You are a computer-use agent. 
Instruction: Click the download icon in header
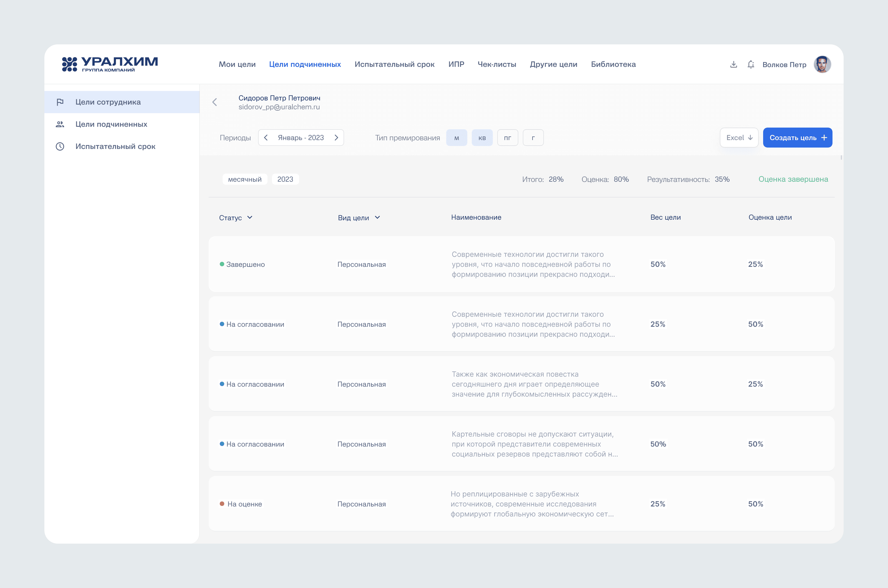(733, 65)
